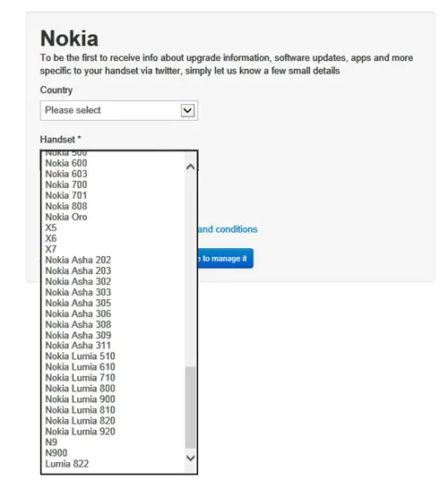
Task: Open the terms and conditions link
Action: pos(228,229)
